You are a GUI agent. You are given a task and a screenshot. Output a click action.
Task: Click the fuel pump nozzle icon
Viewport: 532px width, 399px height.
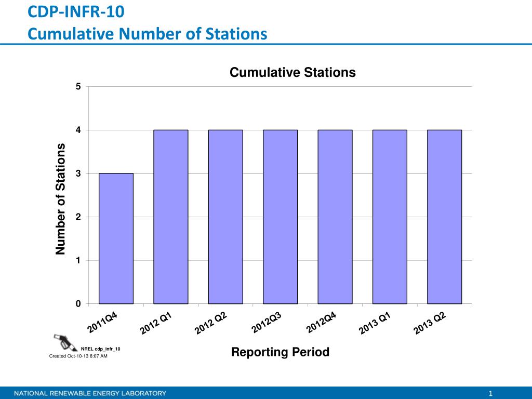click(65, 342)
